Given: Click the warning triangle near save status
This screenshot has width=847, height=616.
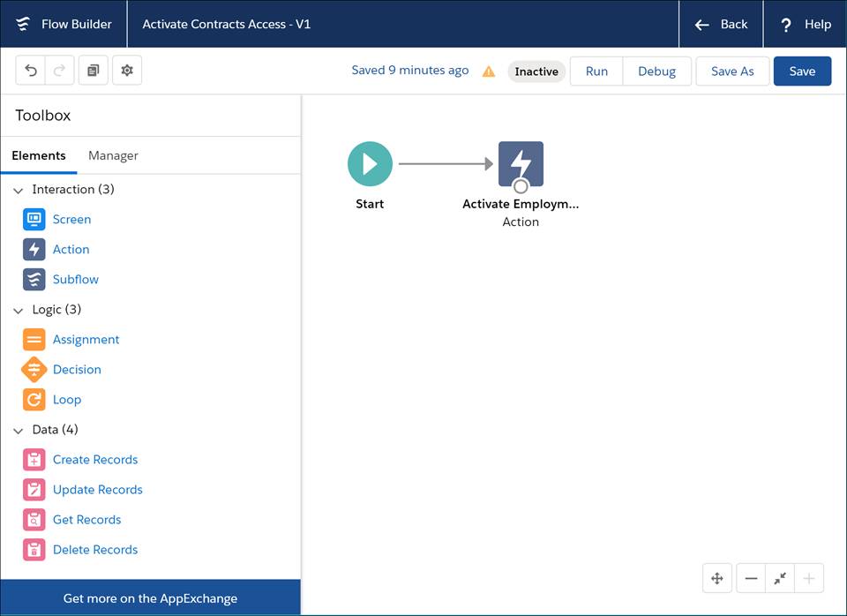Looking at the screenshot, I should [x=488, y=70].
